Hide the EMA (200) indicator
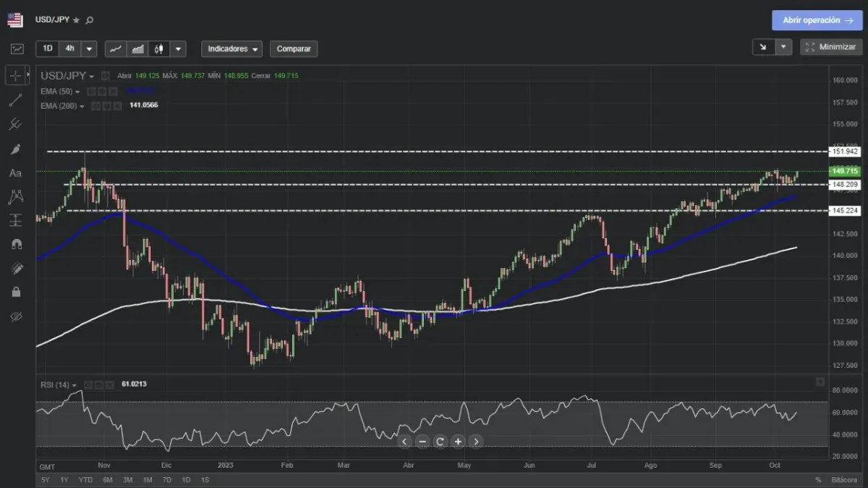The width and height of the screenshot is (868, 488). [95, 106]
